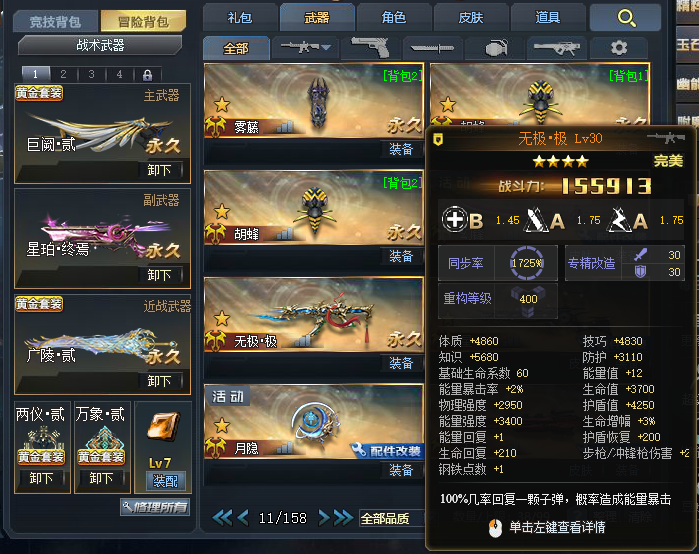Go to next page arrow
The image size is (699, 554).
(324, 518)
